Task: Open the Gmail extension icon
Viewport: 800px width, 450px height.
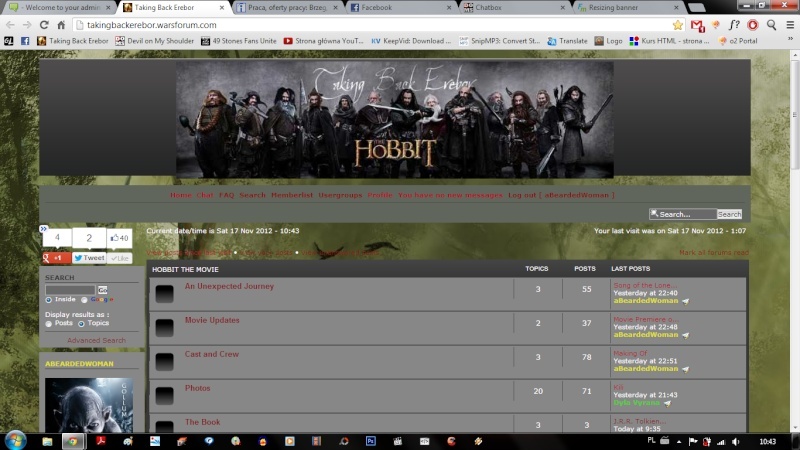Action: pos(697,25)
